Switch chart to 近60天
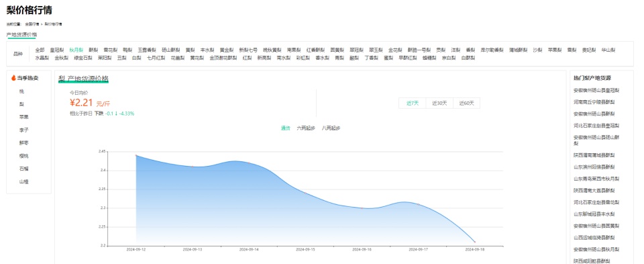This screenshot has width=644, height=264. (467, 103)
